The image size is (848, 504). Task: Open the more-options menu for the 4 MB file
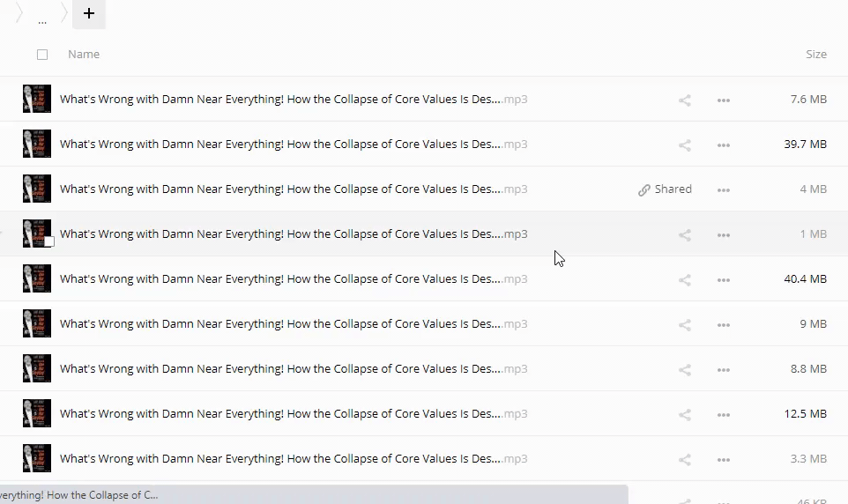[x=724, y=189]
